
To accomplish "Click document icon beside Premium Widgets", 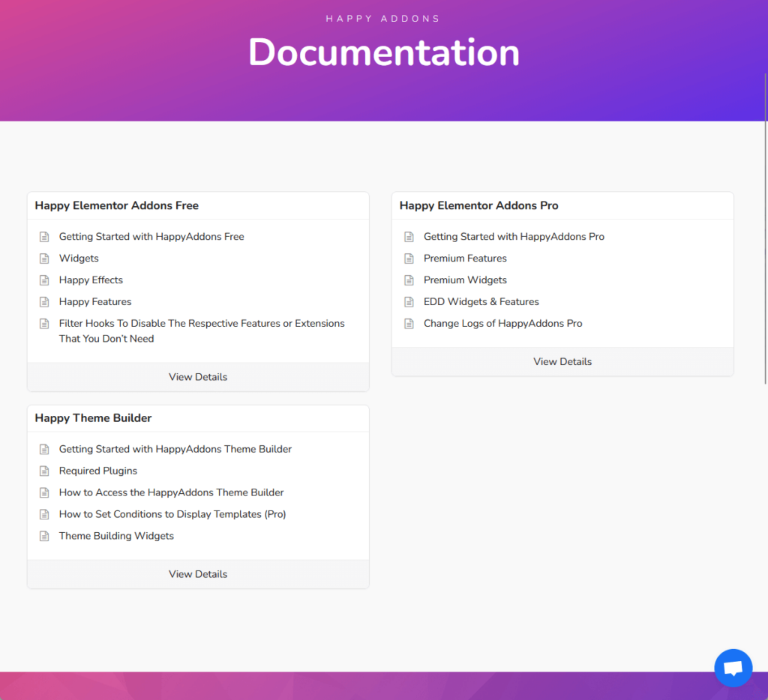I will pyautogui.click(x=409, y=280).
